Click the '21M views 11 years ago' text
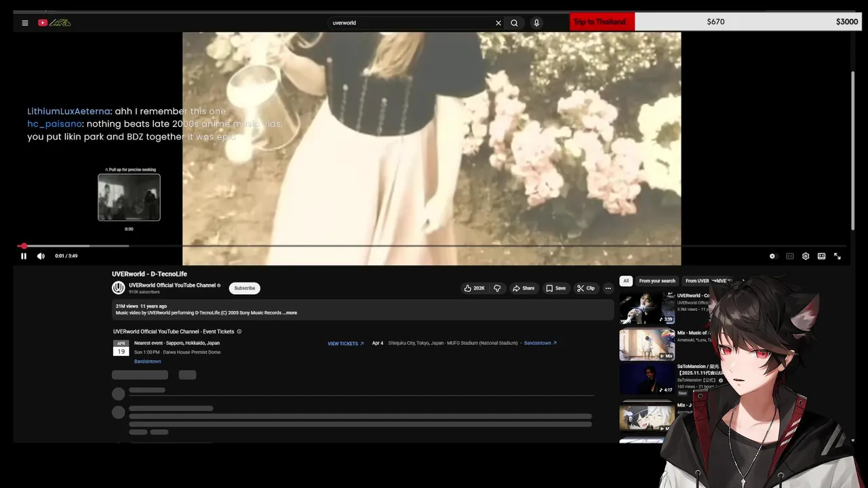 pyautogui.click(x=141, y=306)
